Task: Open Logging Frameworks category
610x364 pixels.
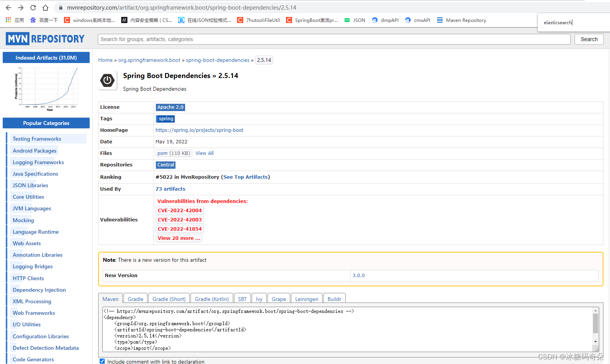Action: point(38,162)
